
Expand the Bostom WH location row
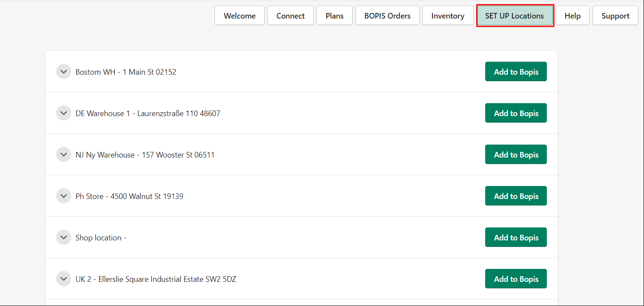pos(63,72)
